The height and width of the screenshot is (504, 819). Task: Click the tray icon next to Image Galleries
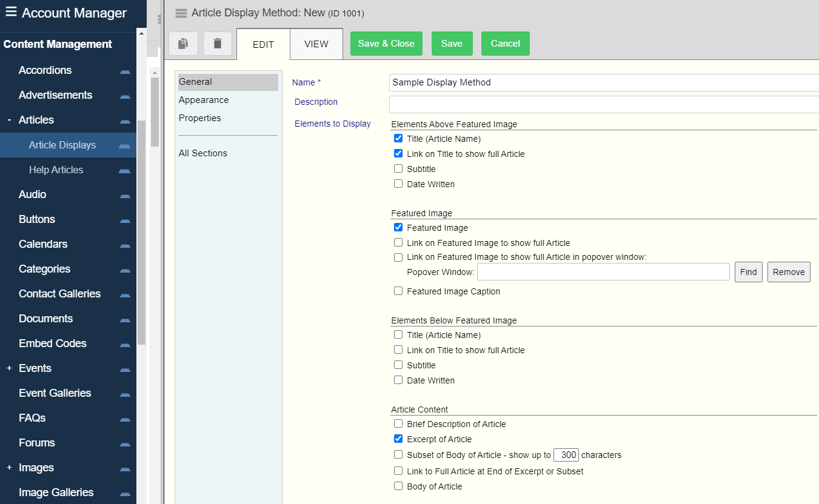(125, 493)
